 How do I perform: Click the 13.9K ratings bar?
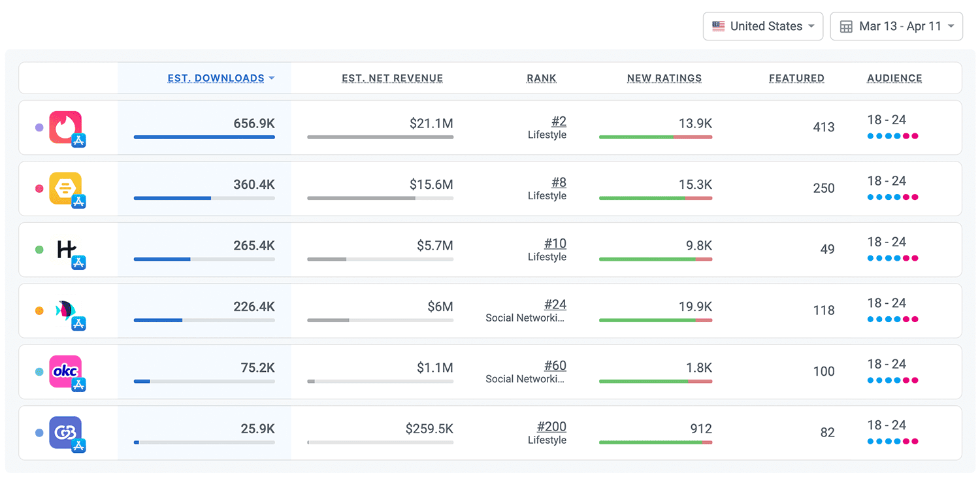(x=655, y=137)
